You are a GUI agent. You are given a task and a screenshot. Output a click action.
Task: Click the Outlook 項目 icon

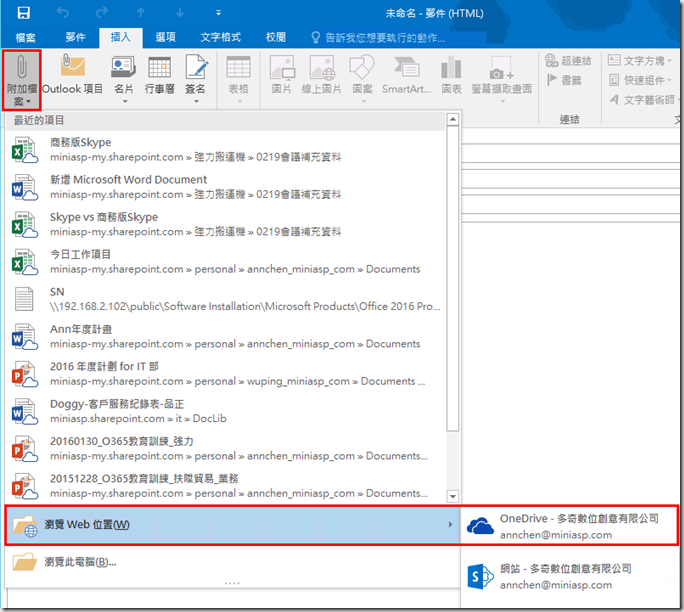72,75
